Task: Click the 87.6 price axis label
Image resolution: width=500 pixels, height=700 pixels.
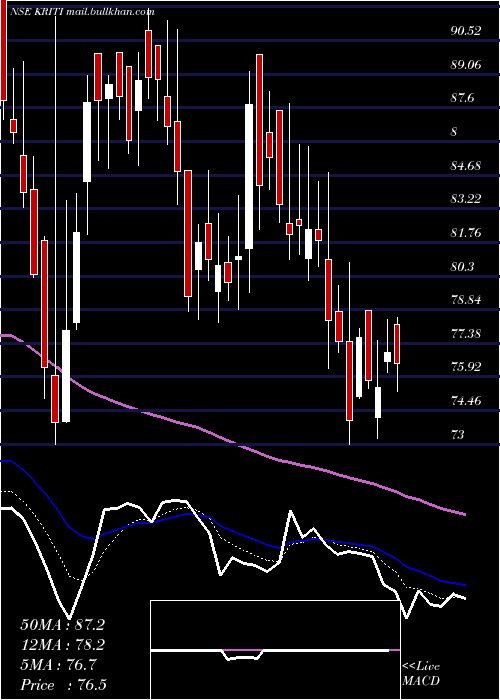Action: [x=462, y=98]
